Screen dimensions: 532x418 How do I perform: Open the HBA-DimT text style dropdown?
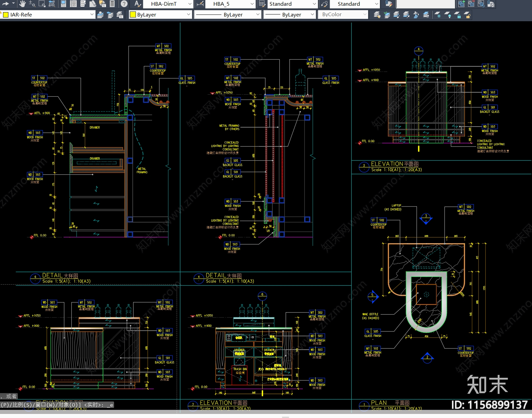[190, 4]
